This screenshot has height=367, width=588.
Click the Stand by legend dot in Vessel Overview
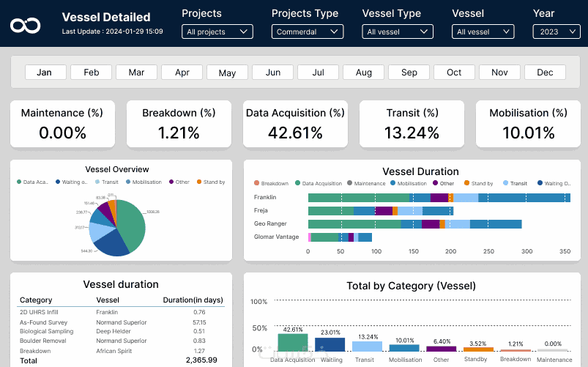coord(198,182)
